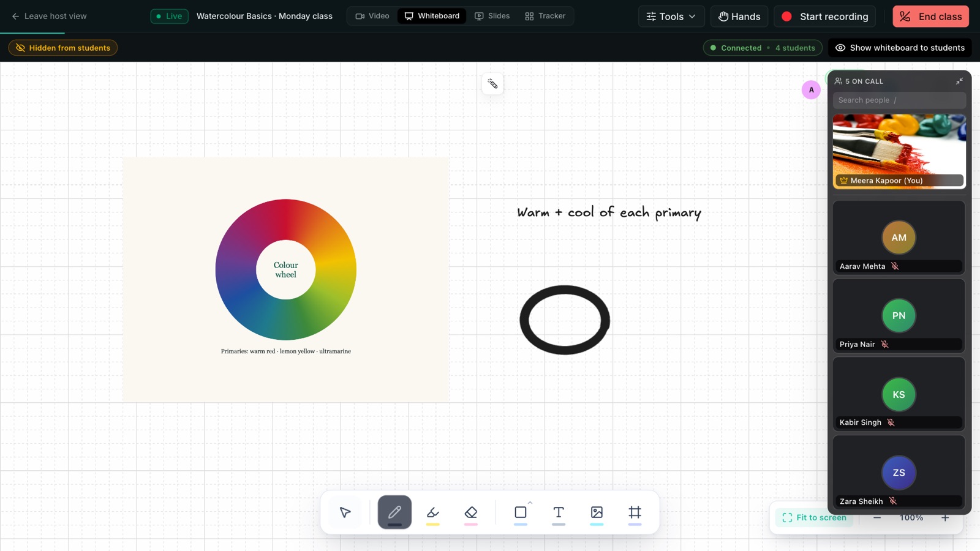Screen dimensions: 980x551
Task: Click Priya Nair's muted microphone icon
Action: pos(884,345)
